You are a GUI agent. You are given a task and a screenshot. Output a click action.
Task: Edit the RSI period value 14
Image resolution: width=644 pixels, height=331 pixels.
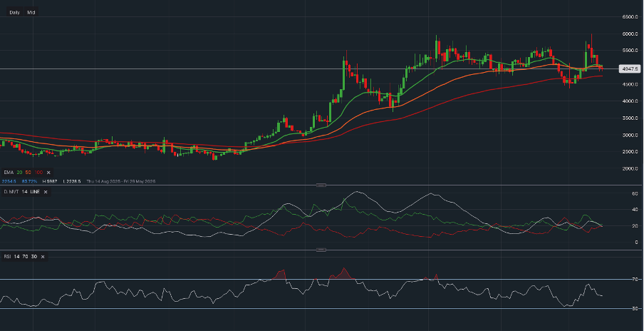(17, 257)
